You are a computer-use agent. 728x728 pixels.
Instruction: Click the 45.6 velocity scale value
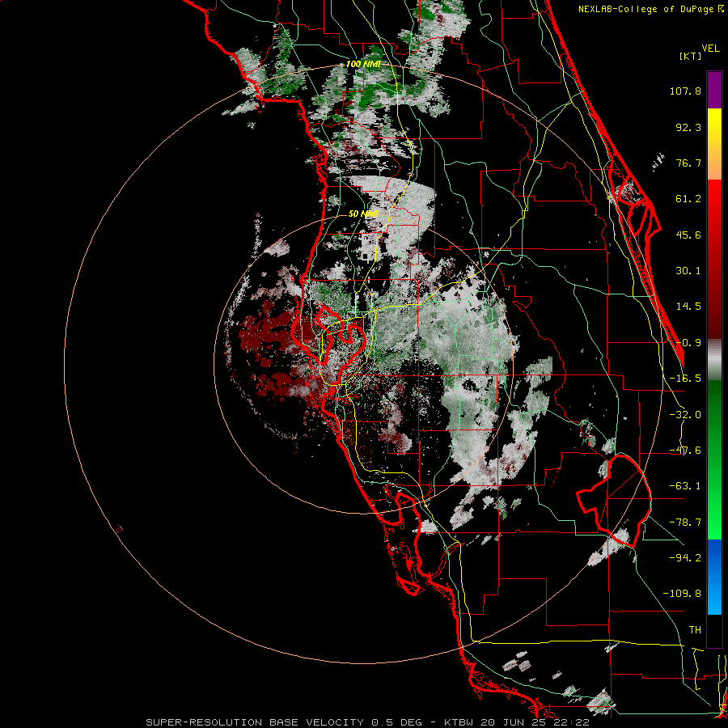688,235
